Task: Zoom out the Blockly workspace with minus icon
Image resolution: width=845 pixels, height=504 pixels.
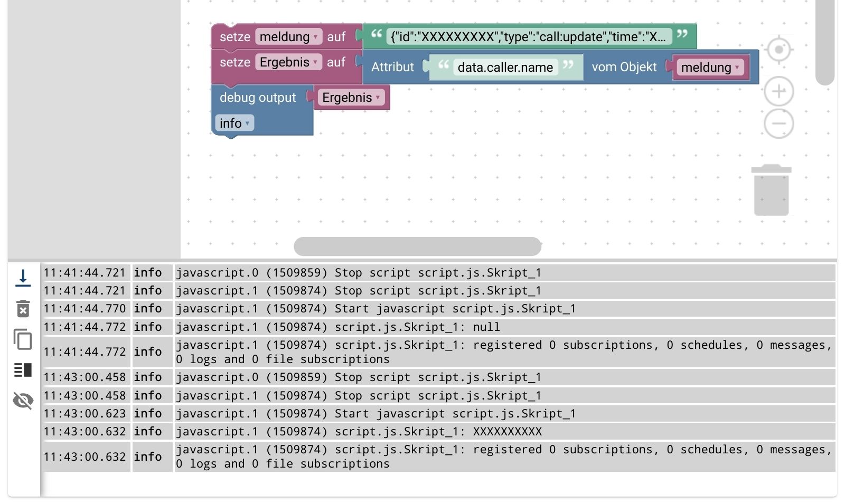Action: 779,124
